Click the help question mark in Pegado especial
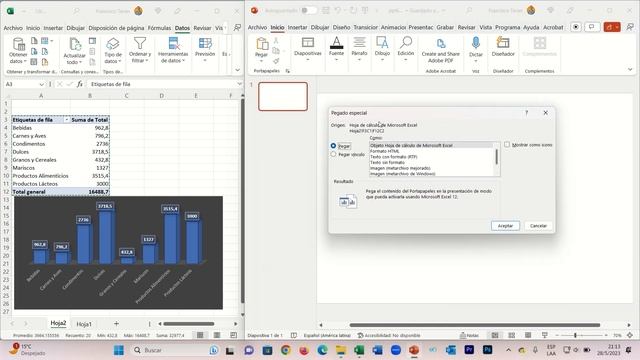Viewport: 640px width, 360px height. click(527, 113)
